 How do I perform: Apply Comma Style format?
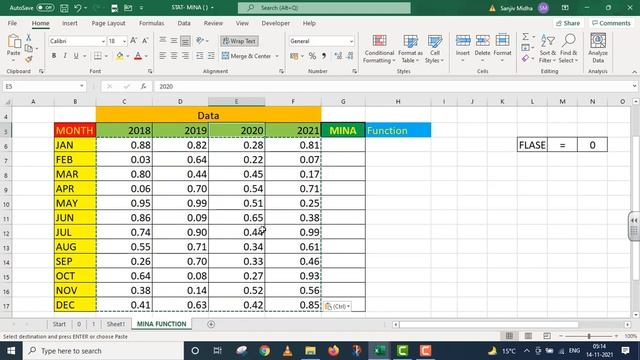pyautogui.click(x=324, y=56)
